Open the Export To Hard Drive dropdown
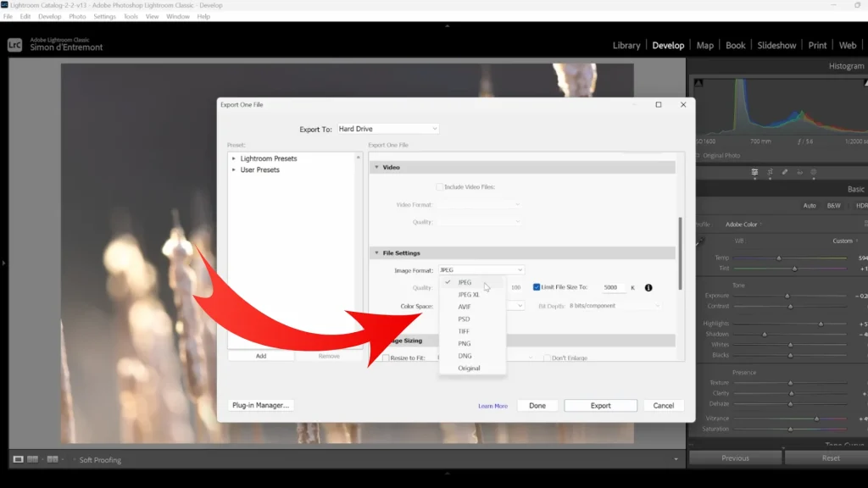Viewport: 868px width, 488px height. coord(388,129)
